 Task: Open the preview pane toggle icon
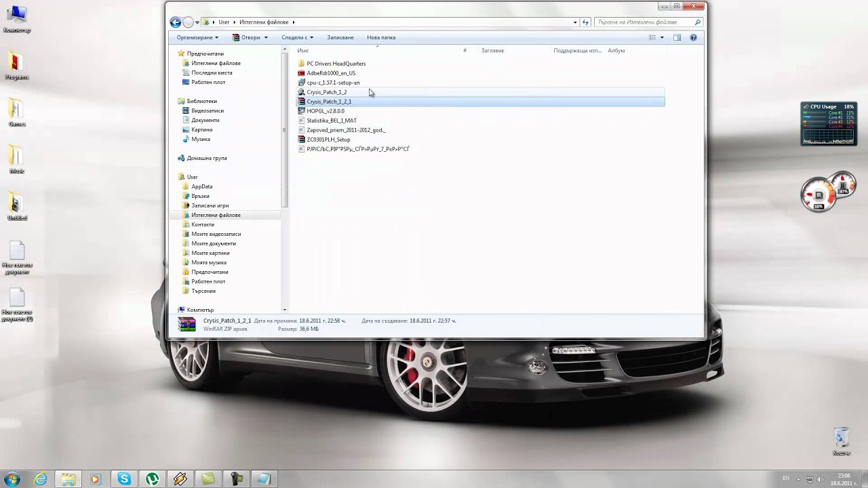point(677,37)
